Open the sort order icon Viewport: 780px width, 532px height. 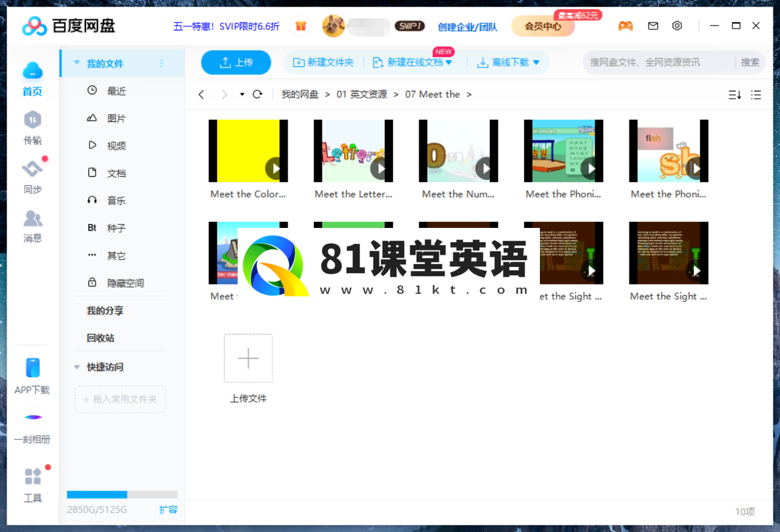[735, 94]
